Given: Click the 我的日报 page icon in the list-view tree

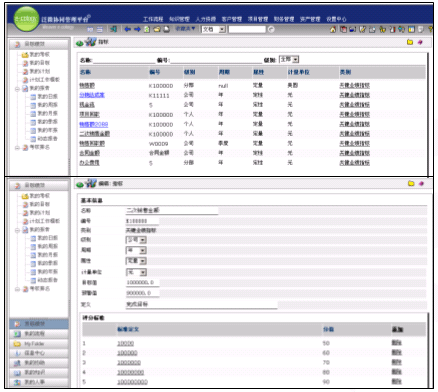Looking at the screenshot, I should tap(33, 97).
